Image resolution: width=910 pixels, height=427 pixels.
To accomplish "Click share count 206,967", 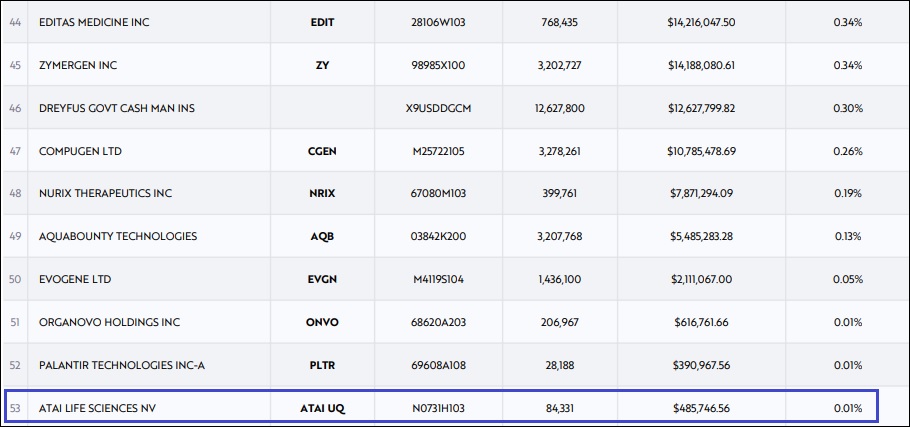I will (559, 322).
